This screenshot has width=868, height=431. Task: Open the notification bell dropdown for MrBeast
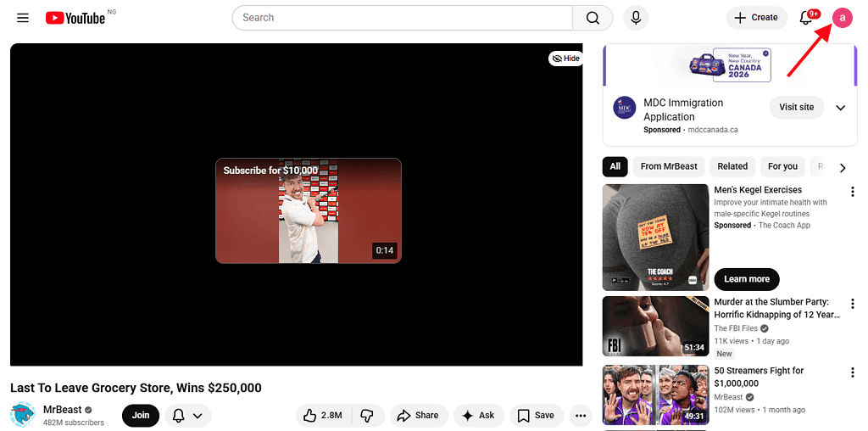click(x=187, y=416)
